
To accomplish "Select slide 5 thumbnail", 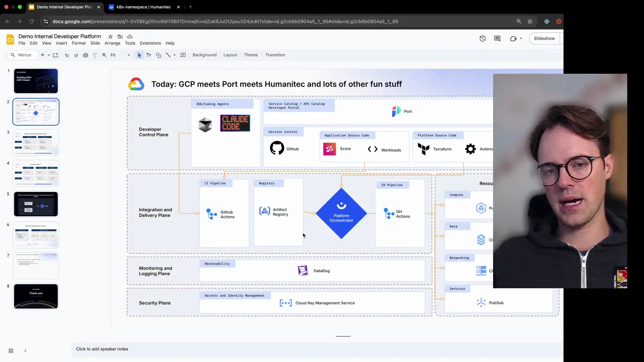I will tap(36, 204).
